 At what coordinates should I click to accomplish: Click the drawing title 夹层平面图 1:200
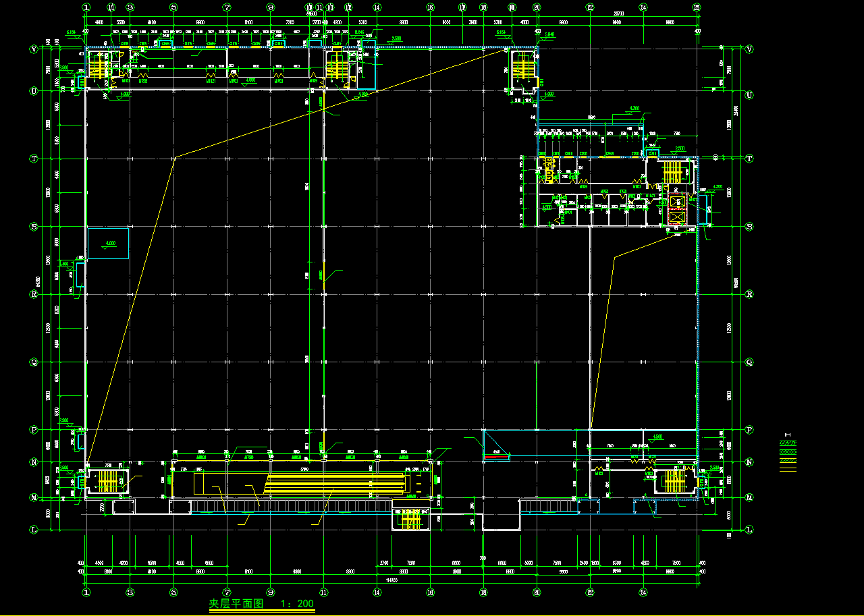[261, 604]
